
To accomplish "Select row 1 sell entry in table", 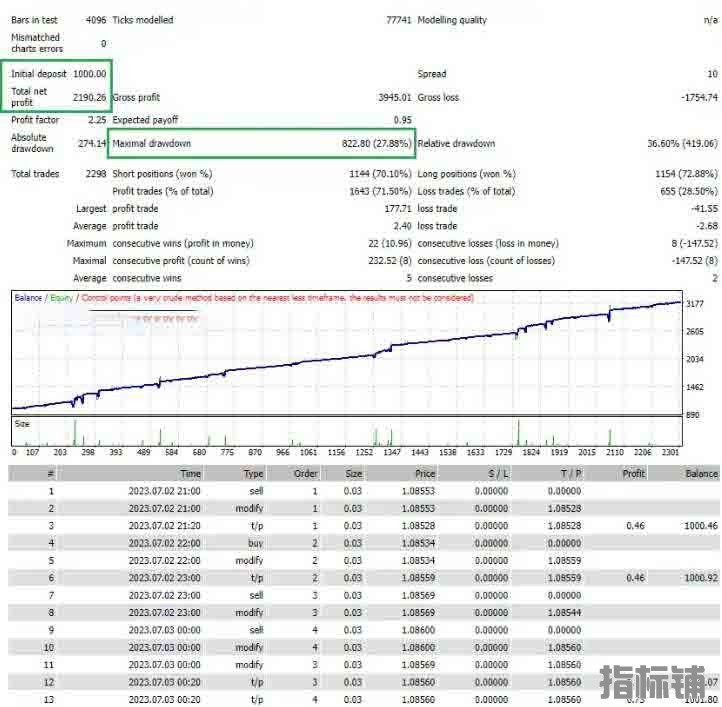I will (x=256, y=491).
